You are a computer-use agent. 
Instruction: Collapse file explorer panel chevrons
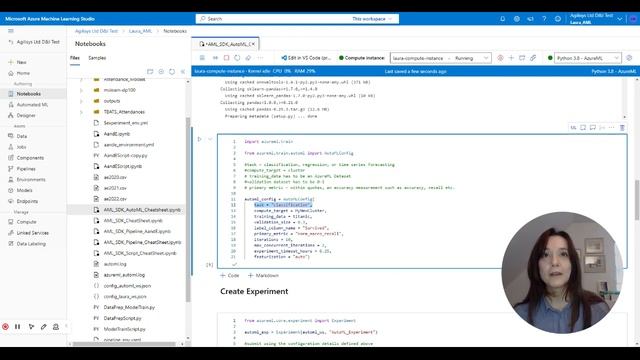tap(182, 71)
